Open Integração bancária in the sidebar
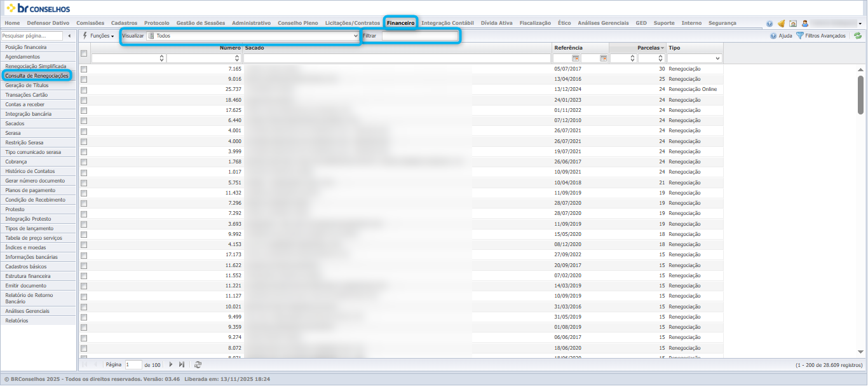This screenshot has width=868, height=386. click(38, 114)
